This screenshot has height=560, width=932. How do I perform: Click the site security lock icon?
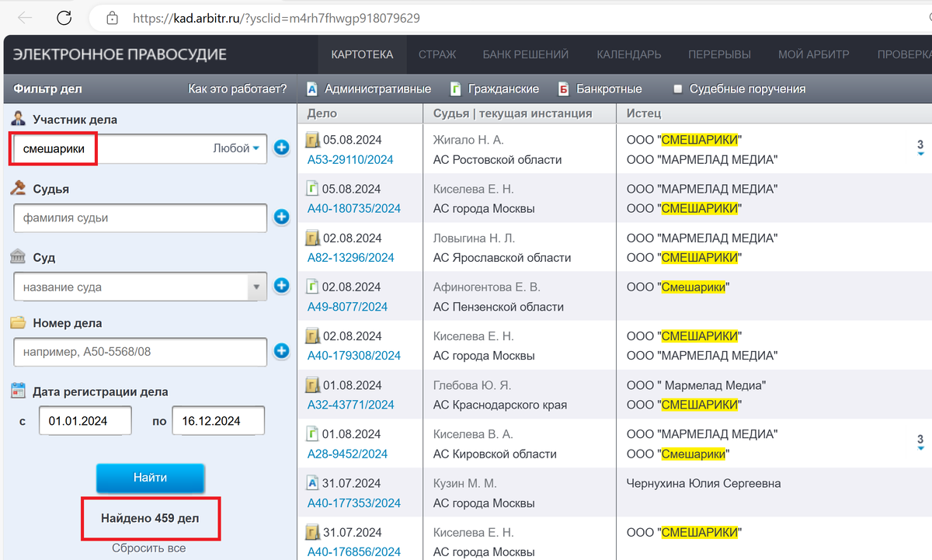click(113, 17)
